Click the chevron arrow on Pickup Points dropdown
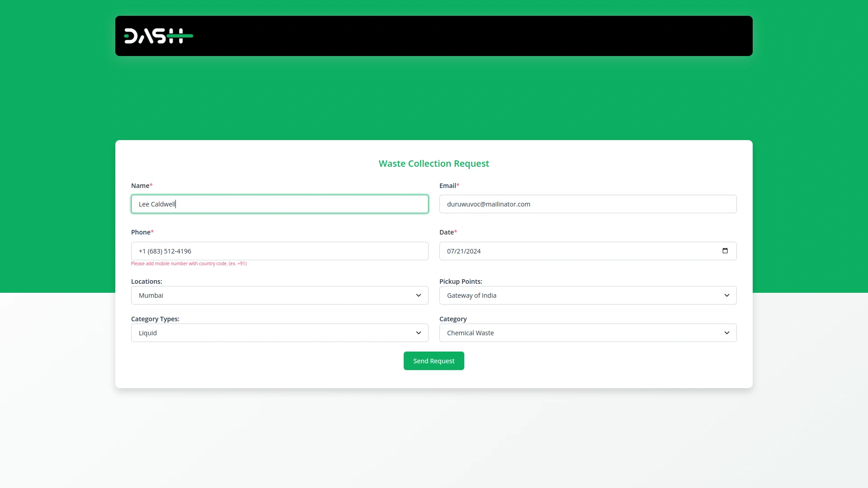The width and height of the screenshot is (868, 488). (726, 296)
